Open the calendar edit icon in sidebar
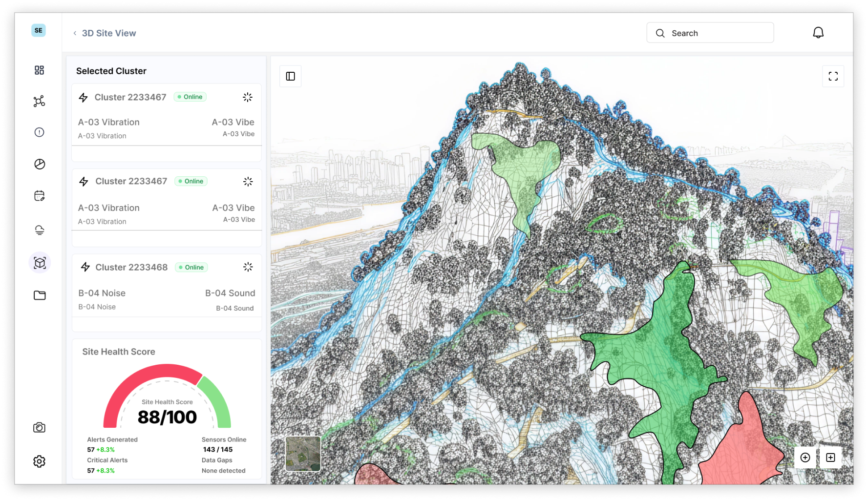Screen dimensions: 868x501 coord(40,196)
